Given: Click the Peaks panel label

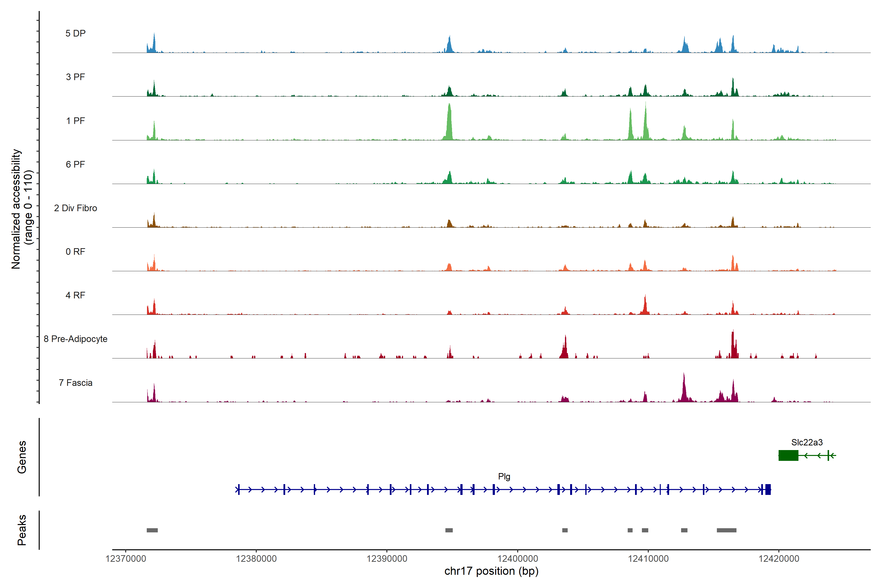Looking at the screenshot, I should [22, 530].
